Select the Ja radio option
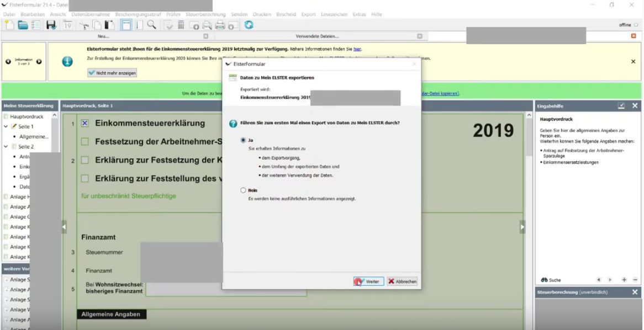The image size is (644, 330). point(243,140)
